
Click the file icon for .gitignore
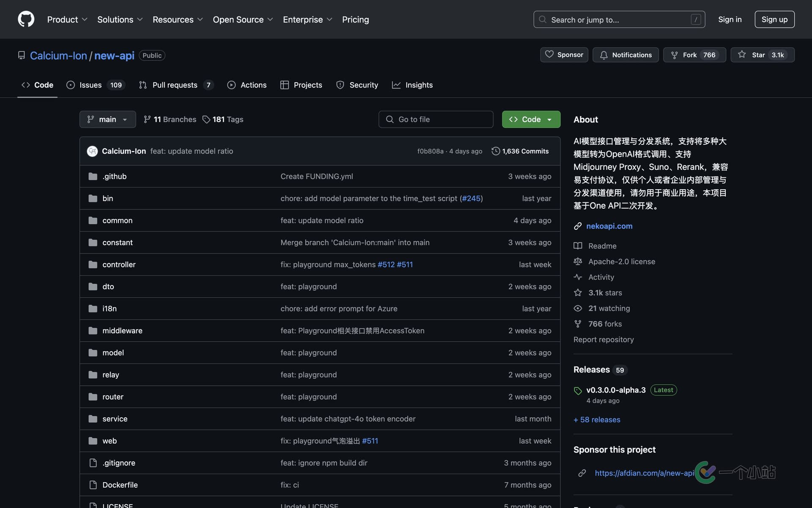tap(93, 463)
